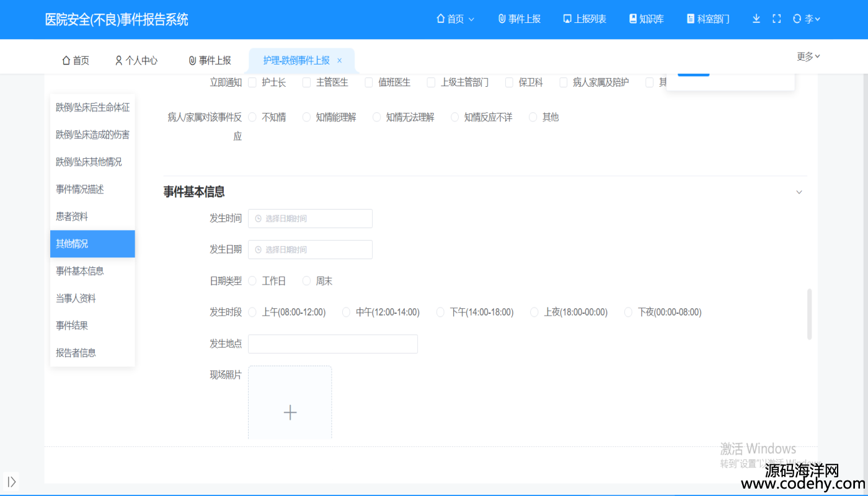Select the 工作日 radio option
Screen dimensions: 868x496
(x=252, y=281)
